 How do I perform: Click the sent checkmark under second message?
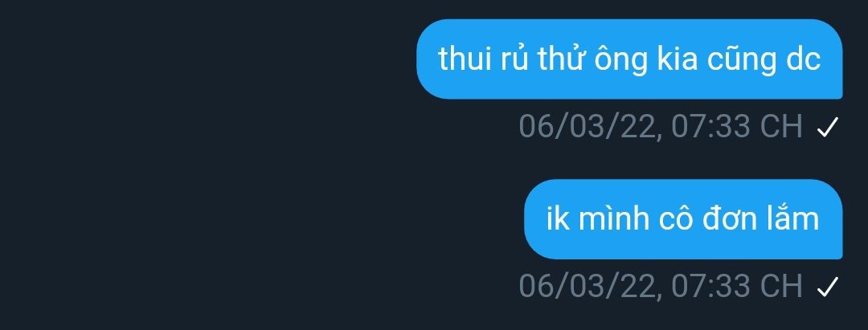point(828,287)
